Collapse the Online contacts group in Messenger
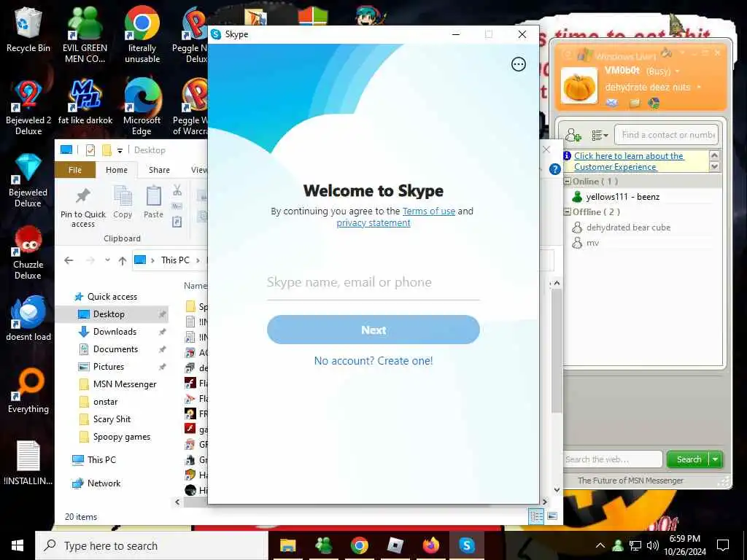This screenshot has height=560, width=747. point(568,182)
